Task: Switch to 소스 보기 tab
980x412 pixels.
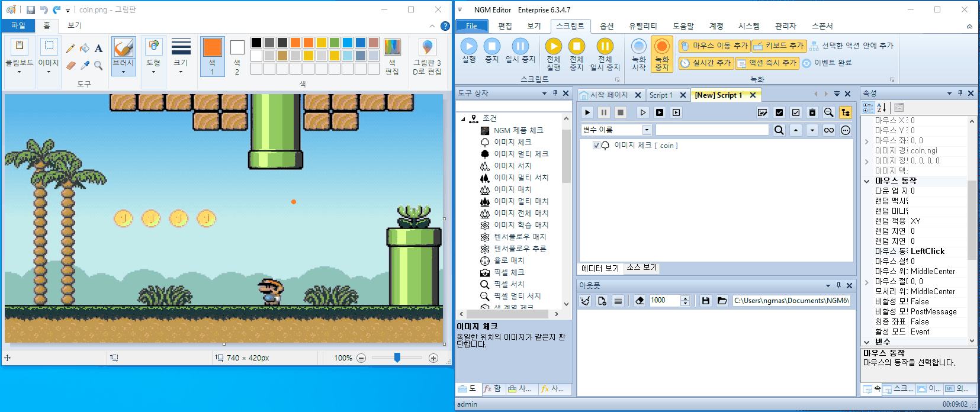Action: 642,268
